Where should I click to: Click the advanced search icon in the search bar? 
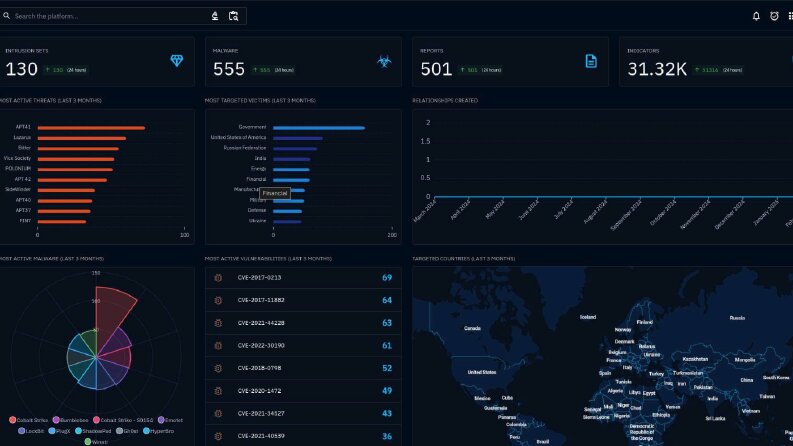[233, 16]
